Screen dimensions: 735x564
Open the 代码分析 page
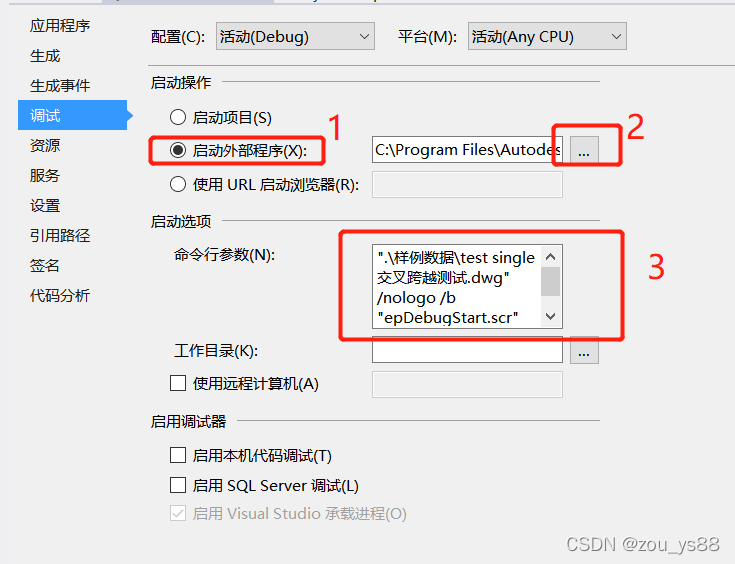point(60,295)
